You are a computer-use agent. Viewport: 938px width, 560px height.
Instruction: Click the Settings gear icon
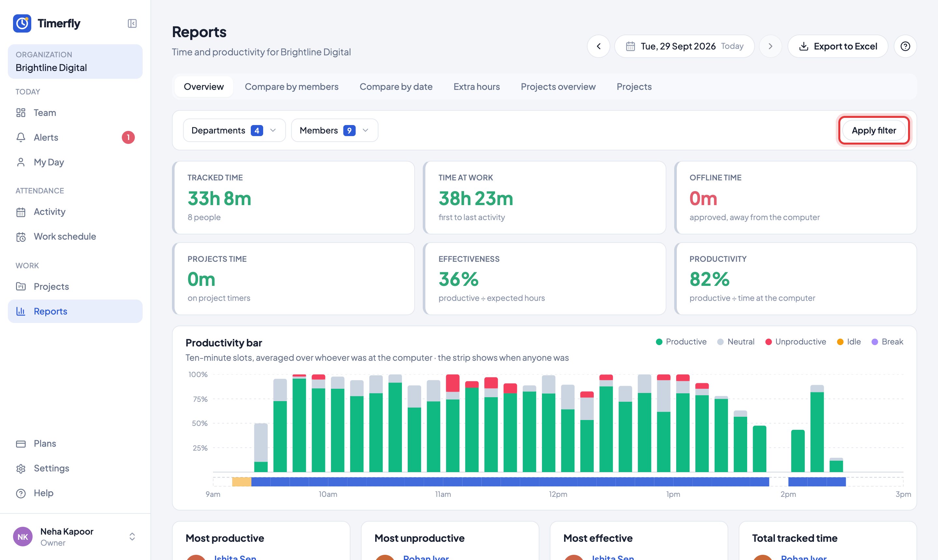(21, 469)
